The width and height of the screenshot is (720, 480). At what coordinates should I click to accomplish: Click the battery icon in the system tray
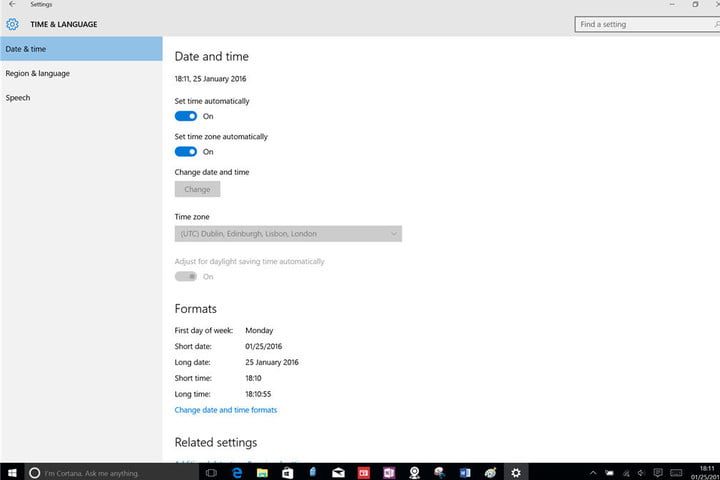coord(609,473)
